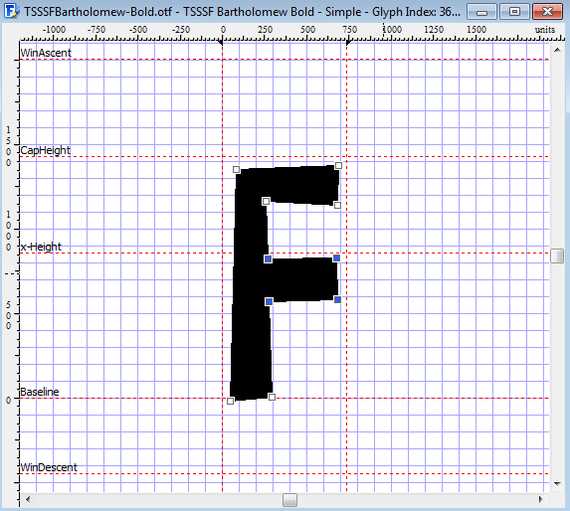Click the vertical scrollbar down arrow
The width and height of the screenshot is (570, 511).
pos(557,483)
